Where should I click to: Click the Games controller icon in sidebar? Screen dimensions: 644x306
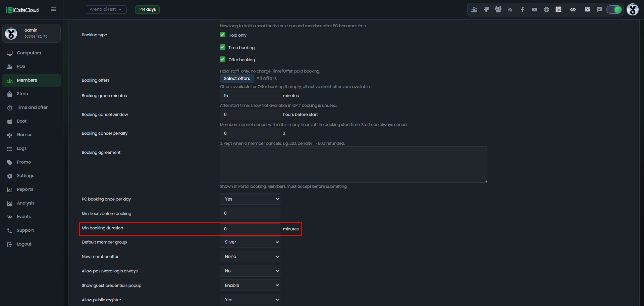click(x=10, y=135)
